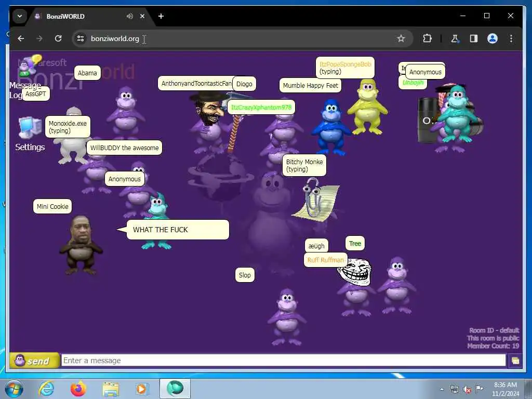Image resolution: width=532 pixels, height=399 pixels.
Task: Open Windows Media Player on taskbar
Action: (141, 389)
